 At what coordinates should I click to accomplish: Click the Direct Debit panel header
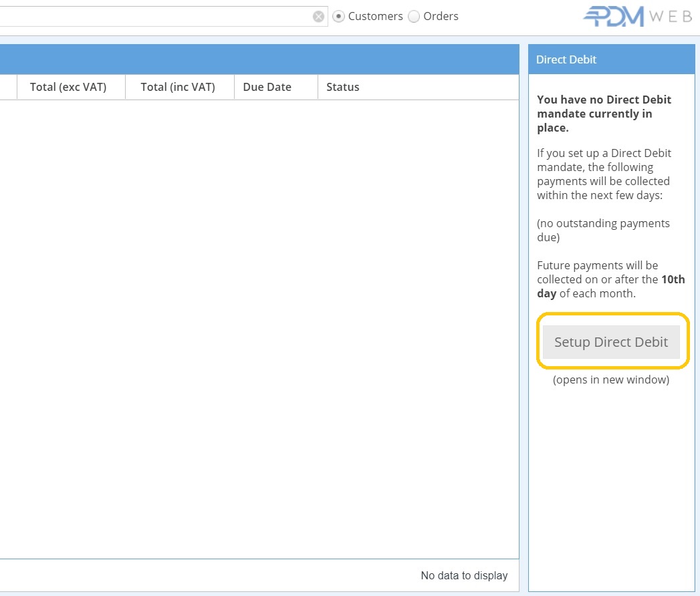tap(611, 59)
